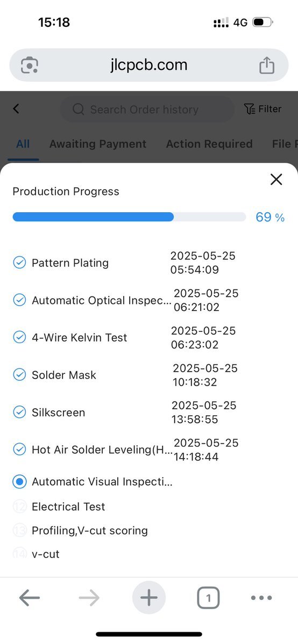This screenshot has height=644, width=298.
Task: Tap the browser forward arrow
Action: tap(89, 598)
